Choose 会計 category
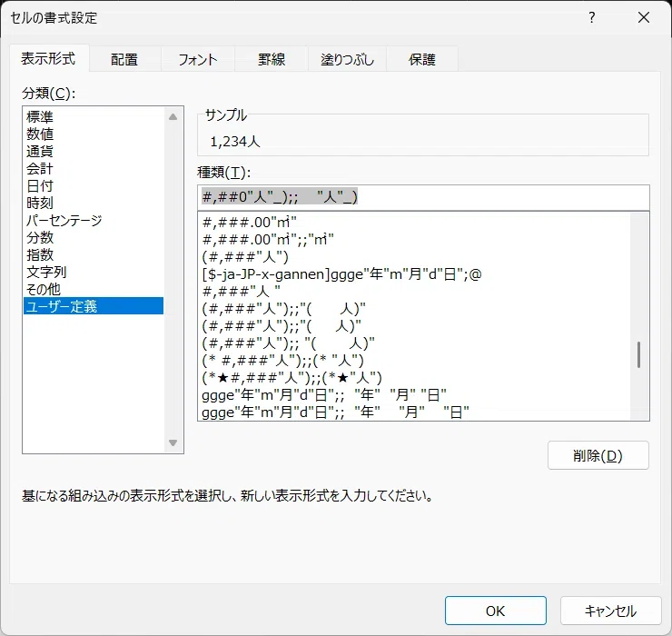This screenshot has height=636, width=672. (94, 168)
